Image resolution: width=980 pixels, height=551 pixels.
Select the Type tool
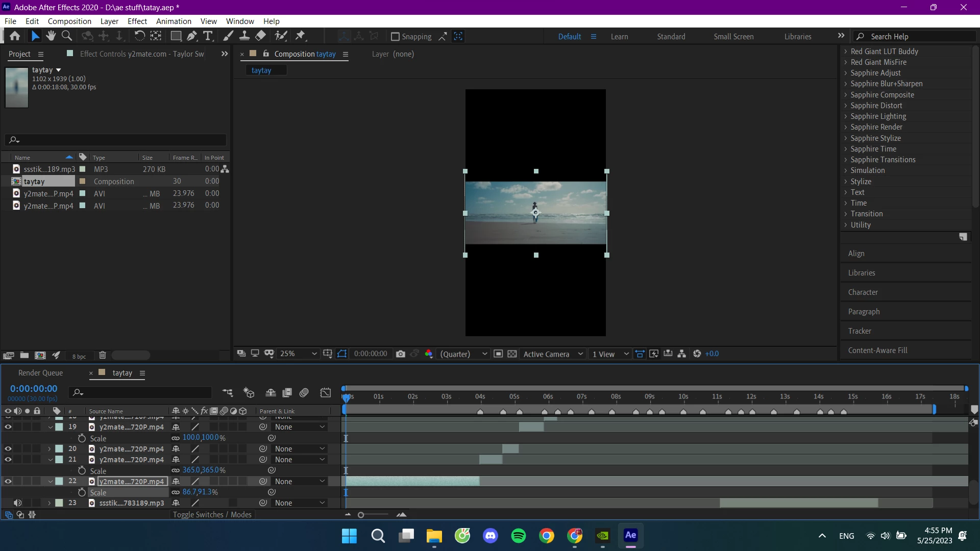point(208,36)
